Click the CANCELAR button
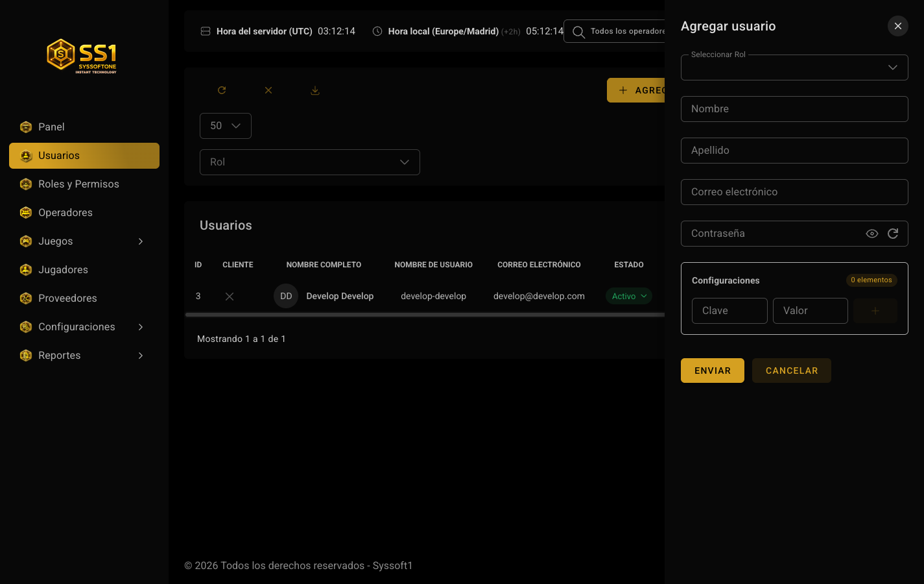This screenshot has height=584, width=924. 792,371
